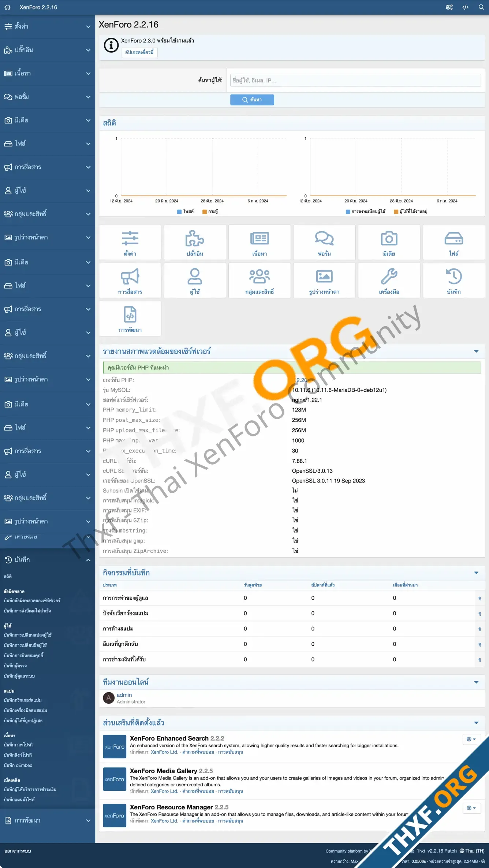
Task: Open the admin staff profile link
Action: pyautogui.click(x=124, y=695)
